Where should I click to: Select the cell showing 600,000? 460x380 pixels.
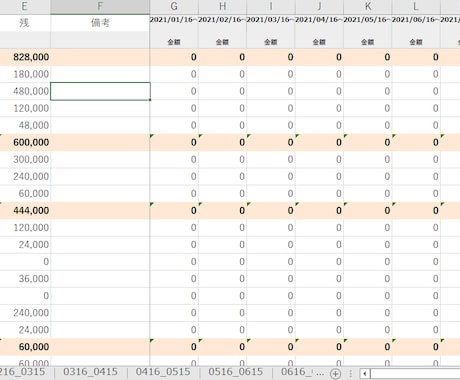25,142
